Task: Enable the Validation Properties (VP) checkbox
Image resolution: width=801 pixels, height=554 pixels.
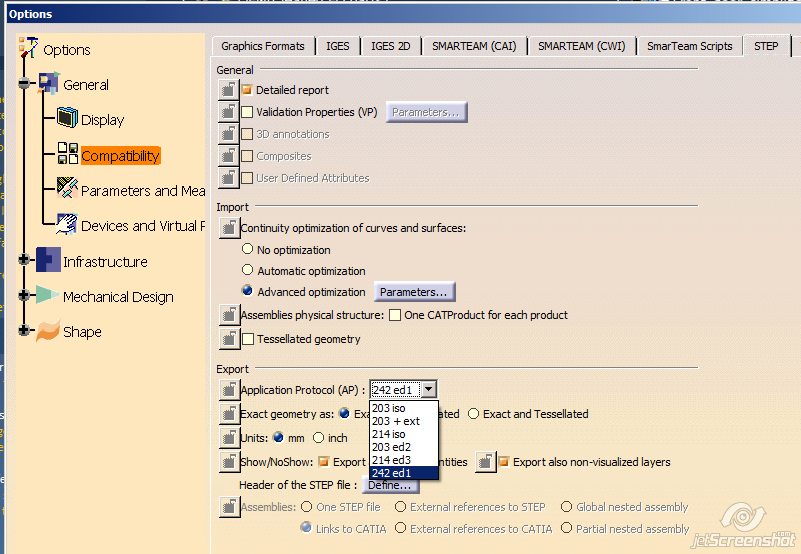Action: 247,113
